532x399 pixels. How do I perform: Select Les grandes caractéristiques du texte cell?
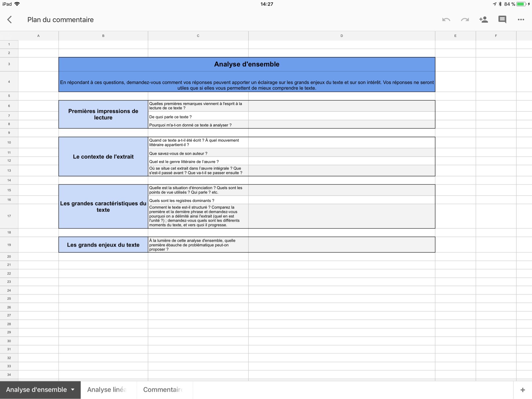[x=103, y=206]
